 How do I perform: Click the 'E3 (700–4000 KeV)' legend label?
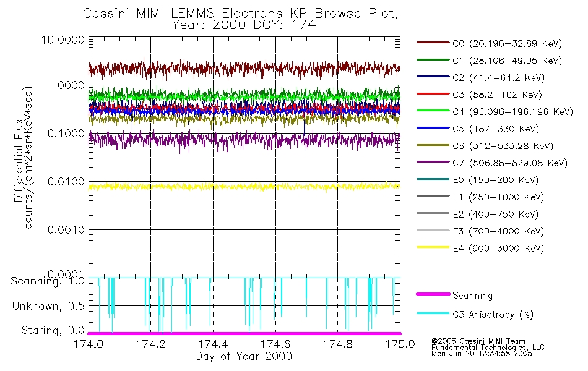[x=498, y=231]
